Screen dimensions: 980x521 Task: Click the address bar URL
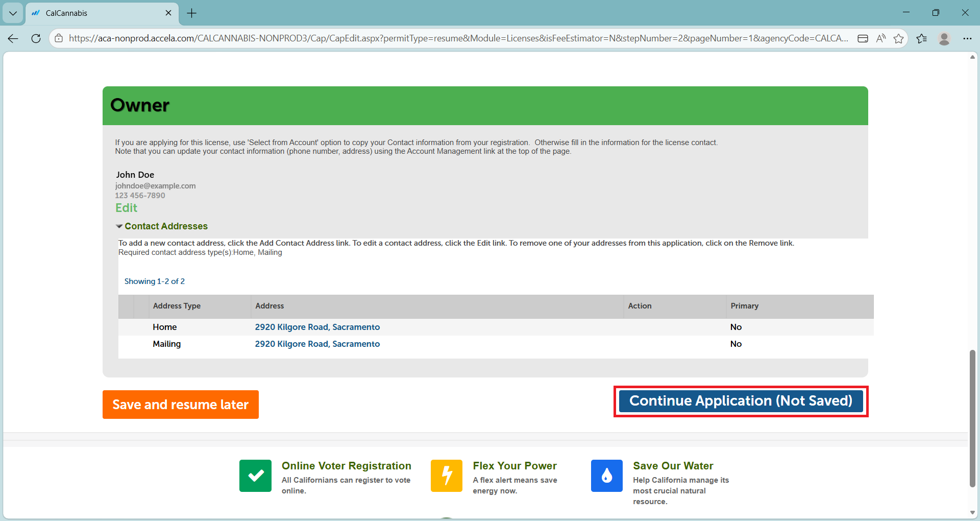pyautogui.click(x=458, y=38)
